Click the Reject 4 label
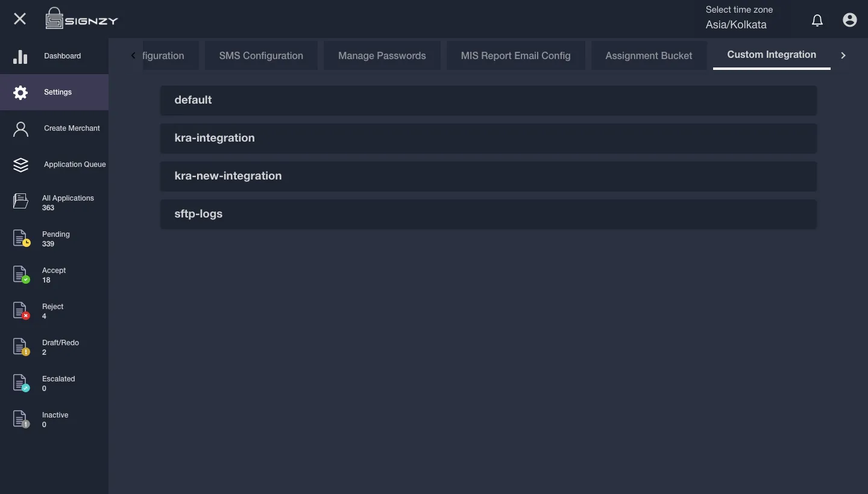The height and width of the screenshot is (494, 868). click(x=52, y=311)
